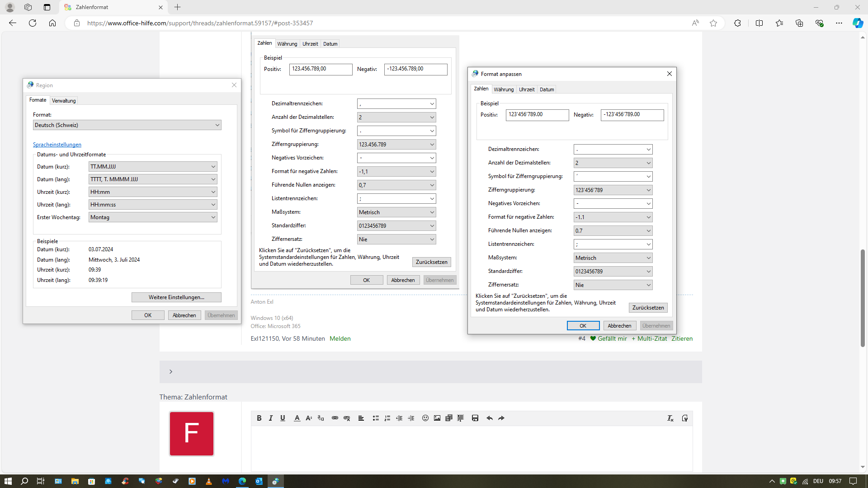Expand the collapsed section chevron

[171, 371]
